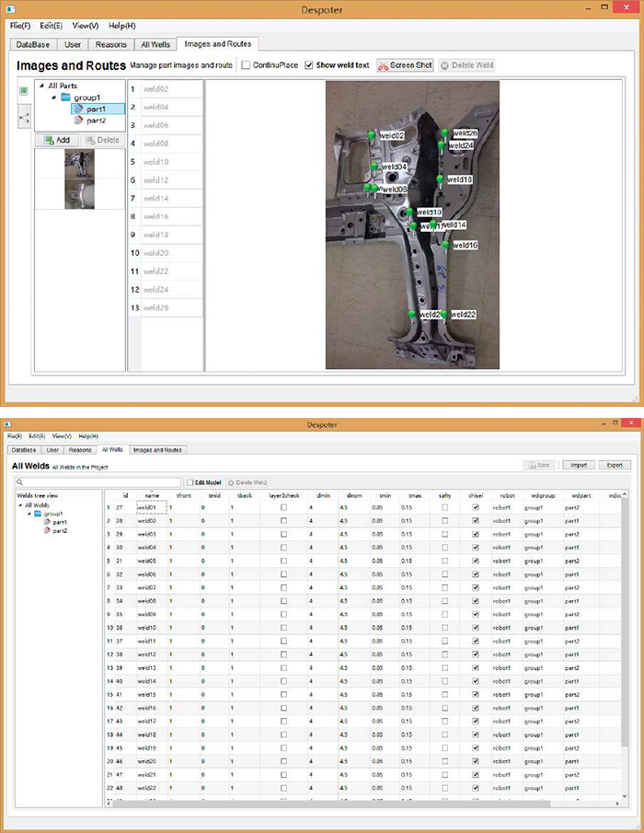Select the second part image thumbnail

80,194
